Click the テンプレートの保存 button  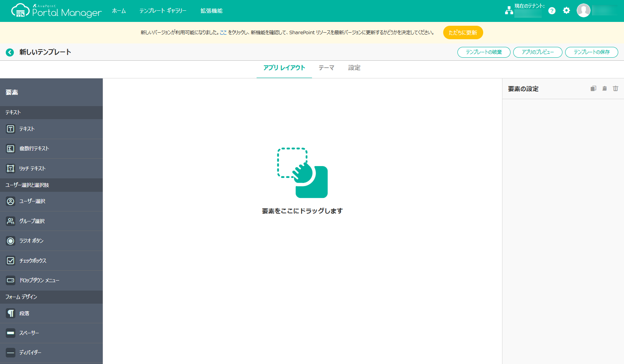pos(592,52)
